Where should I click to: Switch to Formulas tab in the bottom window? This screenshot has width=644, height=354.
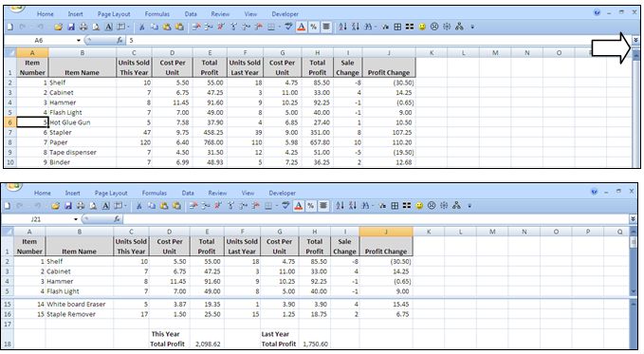click(155, 193)
